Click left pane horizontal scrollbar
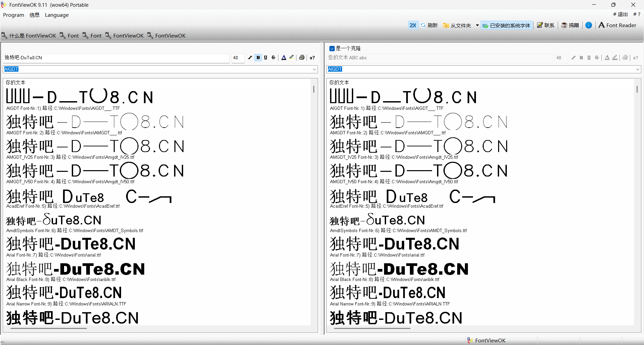 click(49, 328)
